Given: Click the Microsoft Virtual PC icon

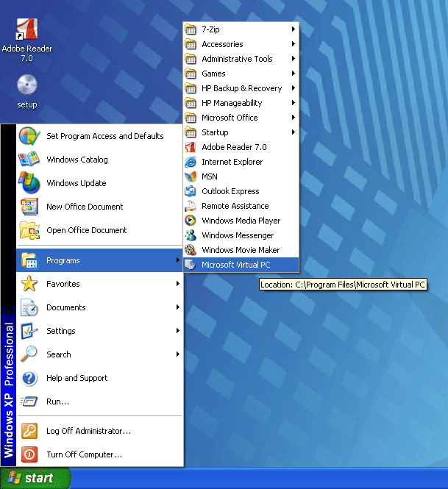Looking at the screenshot, I should [191, 265].
